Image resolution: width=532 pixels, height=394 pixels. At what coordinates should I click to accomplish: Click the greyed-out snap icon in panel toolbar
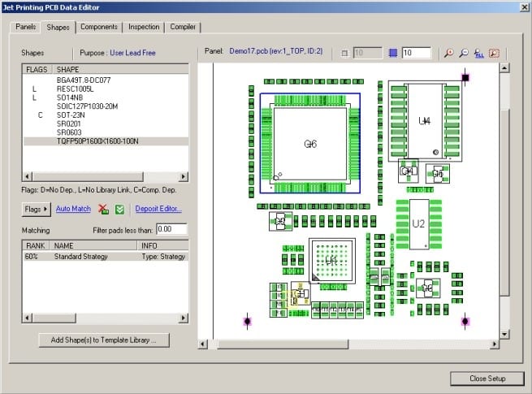click(x=344, y=53)
